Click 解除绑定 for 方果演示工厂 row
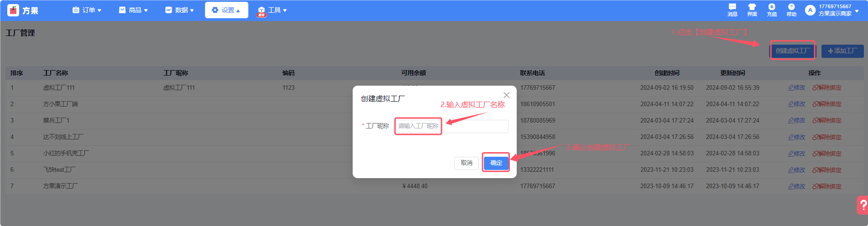The image size is (868, 226). click(827, 186)
